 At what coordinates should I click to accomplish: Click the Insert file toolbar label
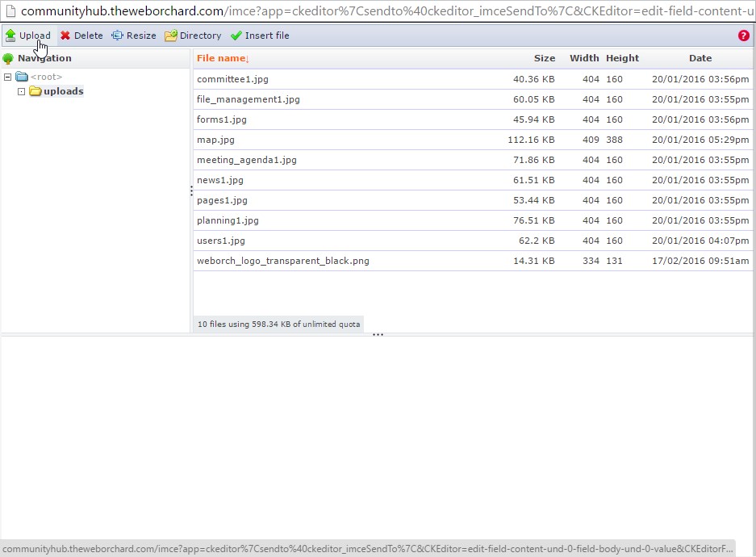[x=267, y=36]
